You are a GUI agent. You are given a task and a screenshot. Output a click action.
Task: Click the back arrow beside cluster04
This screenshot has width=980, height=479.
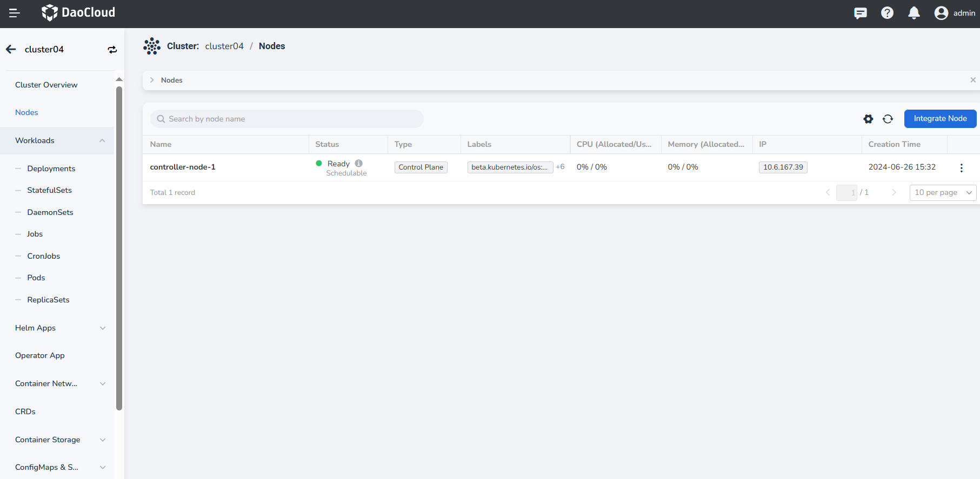pos(11,50)
